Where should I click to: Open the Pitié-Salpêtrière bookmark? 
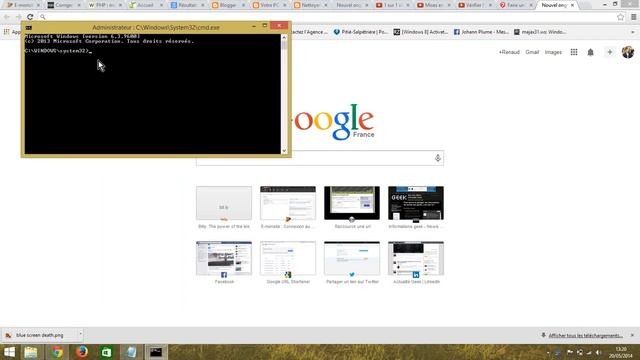point(360,32)
